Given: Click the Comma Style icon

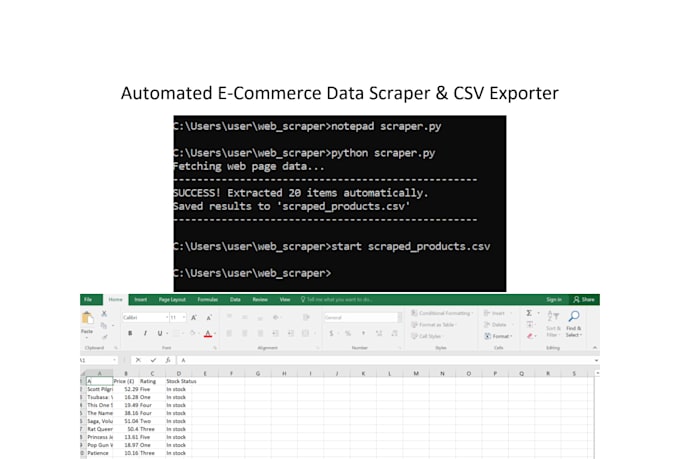Looking at the screenshot, I should click(363, 333).
